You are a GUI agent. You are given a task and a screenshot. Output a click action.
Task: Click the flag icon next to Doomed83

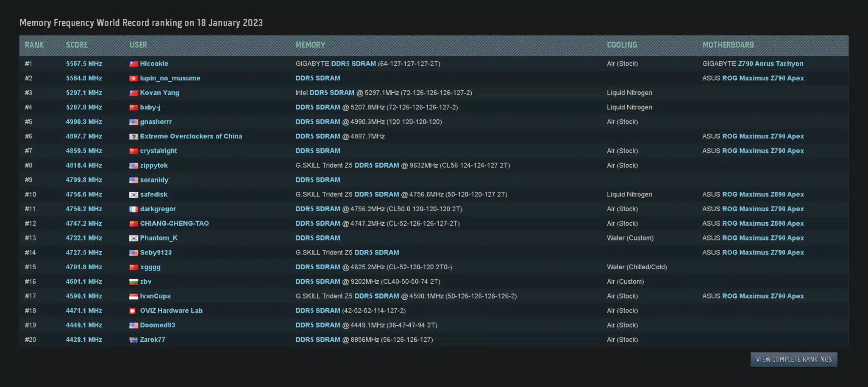(x=134, y=325)
